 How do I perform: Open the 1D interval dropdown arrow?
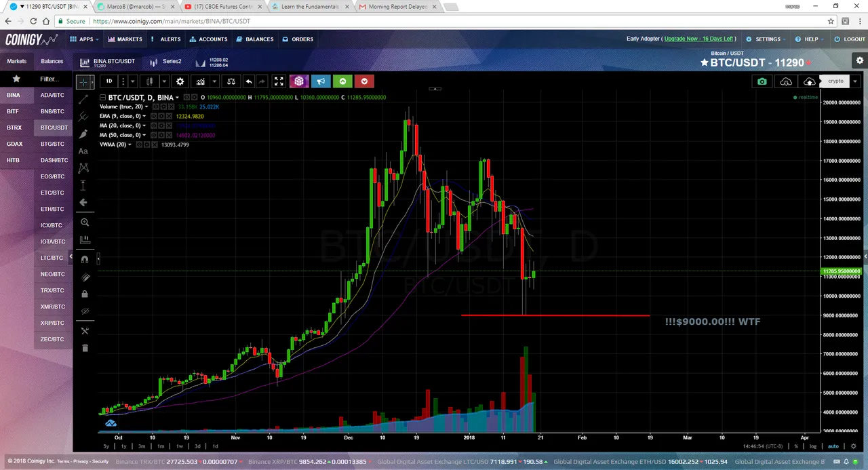[x=132, y=81]
